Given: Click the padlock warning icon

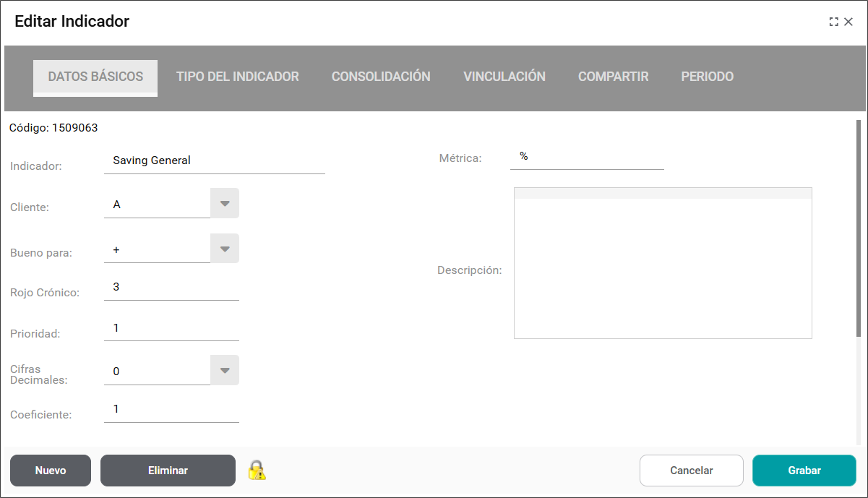Looking at the screenshot, I should [257, 471].
